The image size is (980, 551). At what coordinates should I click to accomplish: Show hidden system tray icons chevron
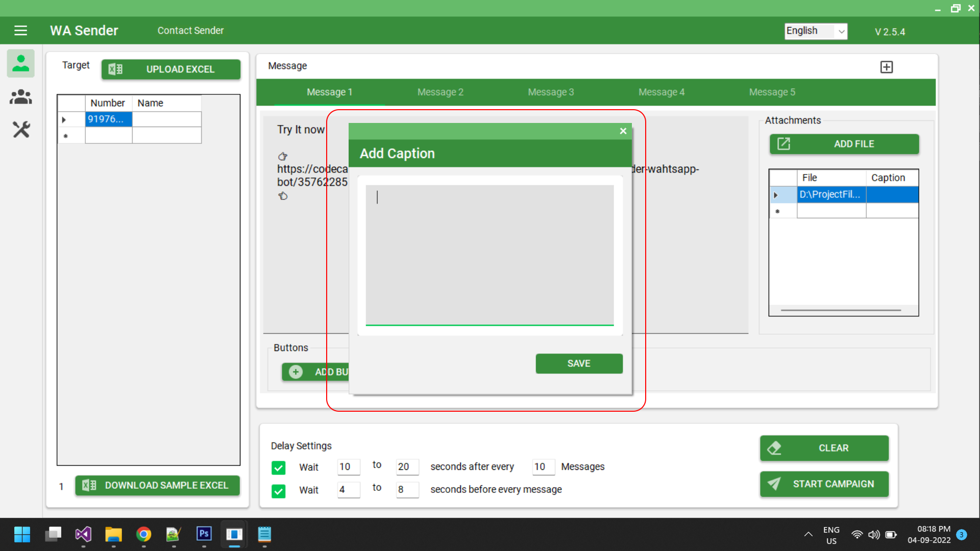[x=808, y=535]
